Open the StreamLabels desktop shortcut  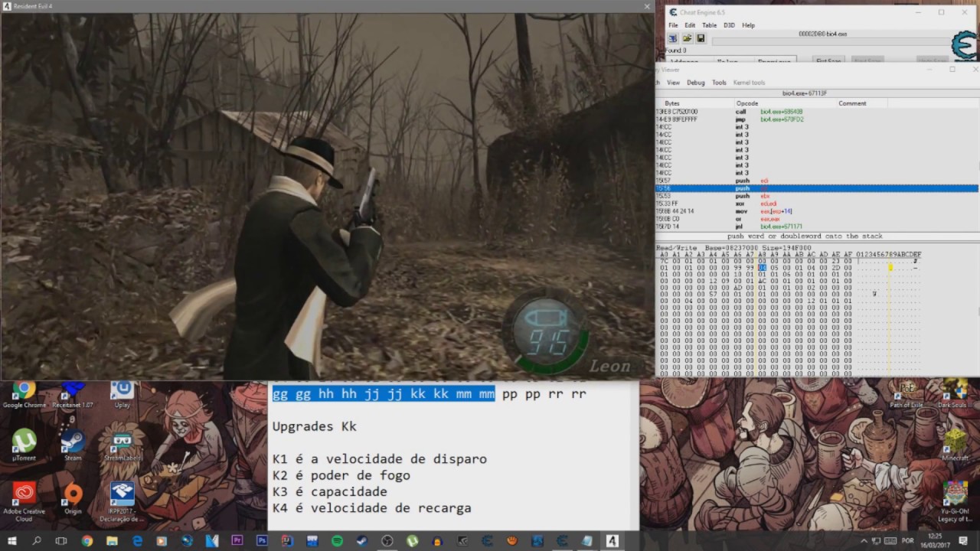click(122, 445)
